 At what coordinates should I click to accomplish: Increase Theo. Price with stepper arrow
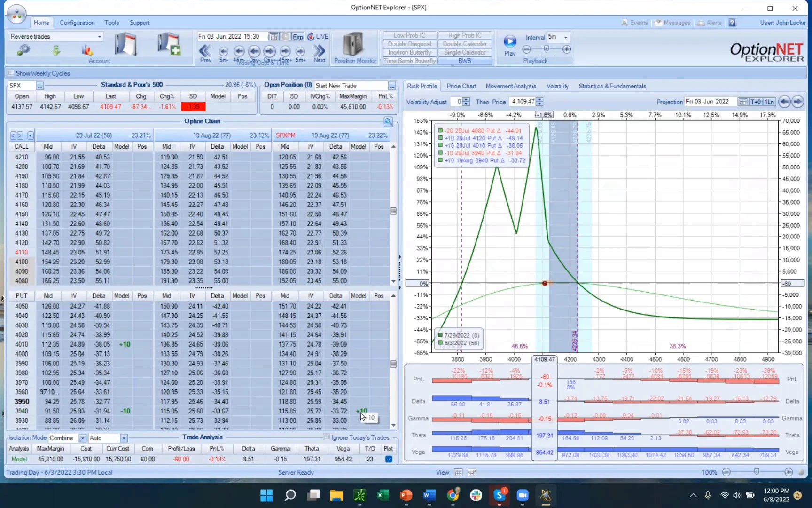pos(539,99)
